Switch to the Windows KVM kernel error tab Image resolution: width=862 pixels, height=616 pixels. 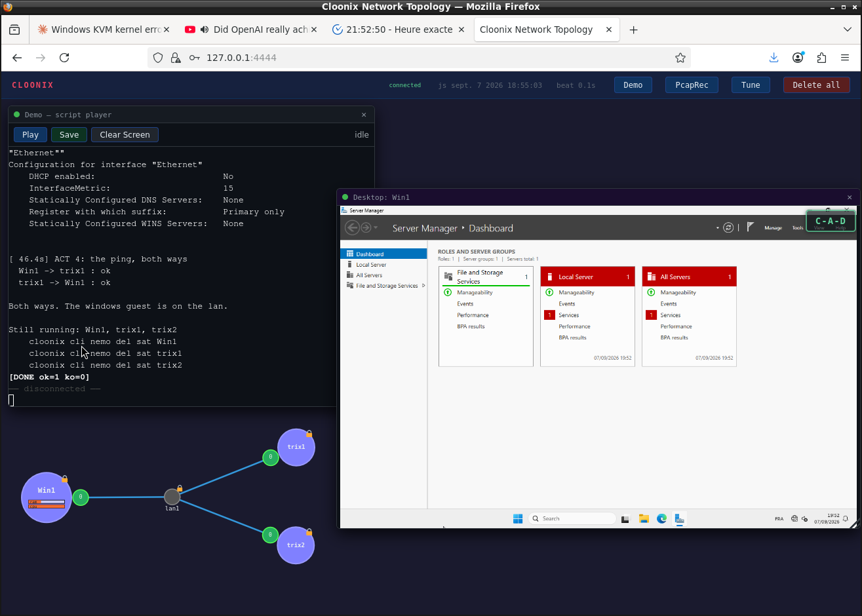pyautogui.click(x=103, y=29)
